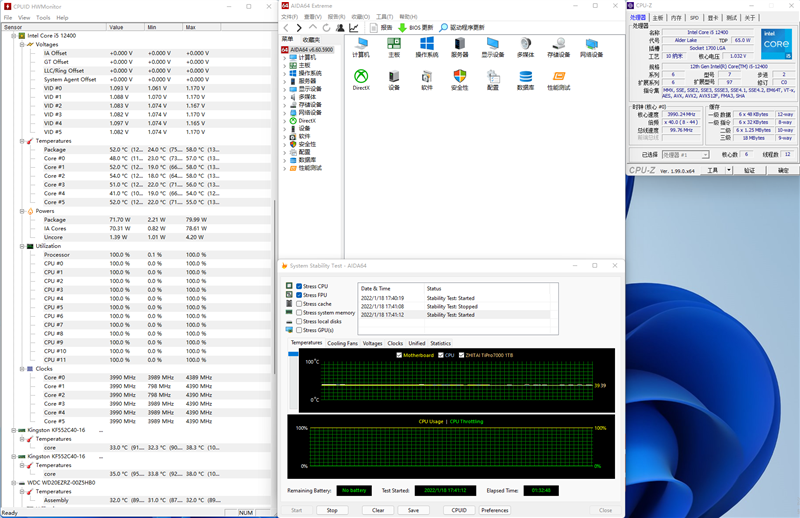800x518 pixels.
Task: Click CPU-Z 验证 validate button
Action: (749, 170)
